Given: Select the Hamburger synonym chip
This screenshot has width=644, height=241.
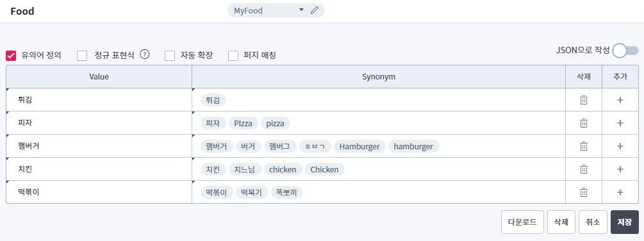Looking at the screenshot, I should pyautogui.click(x=359, y=146).
